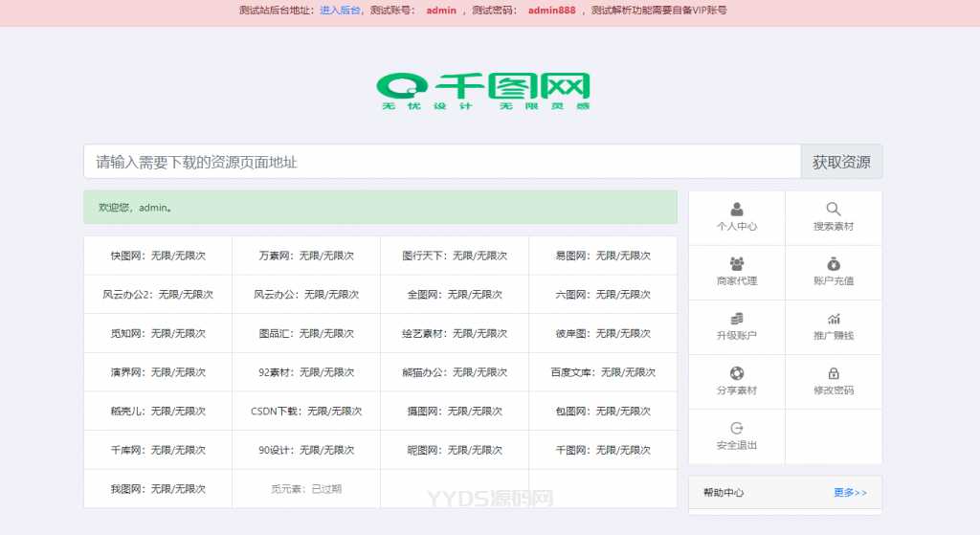Select the 我图网 cell
The height and width of the screenshot is (535, 980).
158,489
